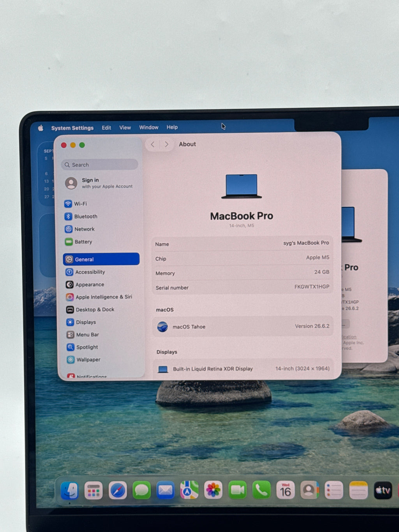Sign in with your Apple Account
This screenshot has height=532, width=399.
(100, 183)
